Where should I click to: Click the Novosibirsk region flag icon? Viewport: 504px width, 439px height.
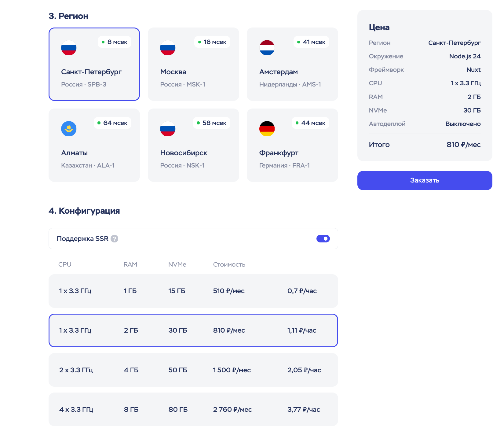(x=168, y=129)
